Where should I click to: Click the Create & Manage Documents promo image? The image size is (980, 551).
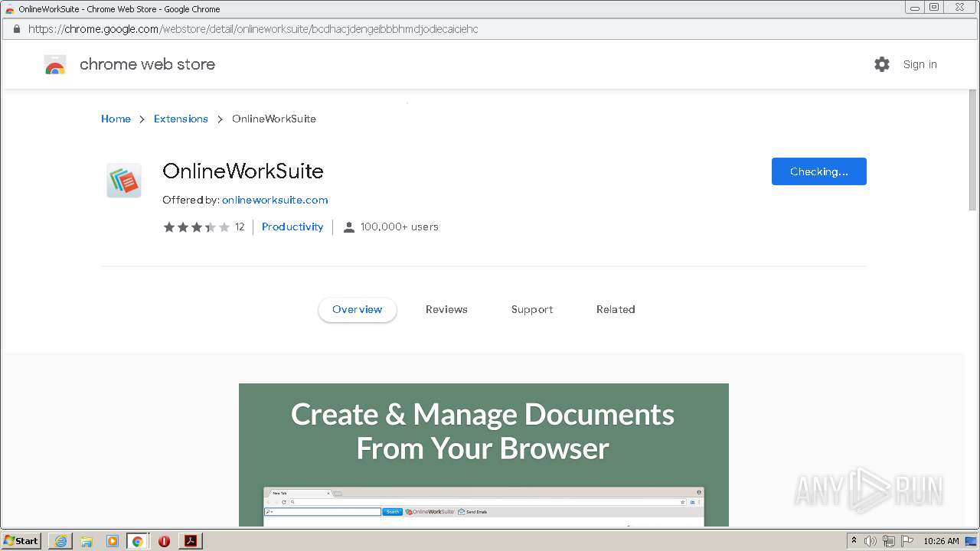click(x=484, y=455)
